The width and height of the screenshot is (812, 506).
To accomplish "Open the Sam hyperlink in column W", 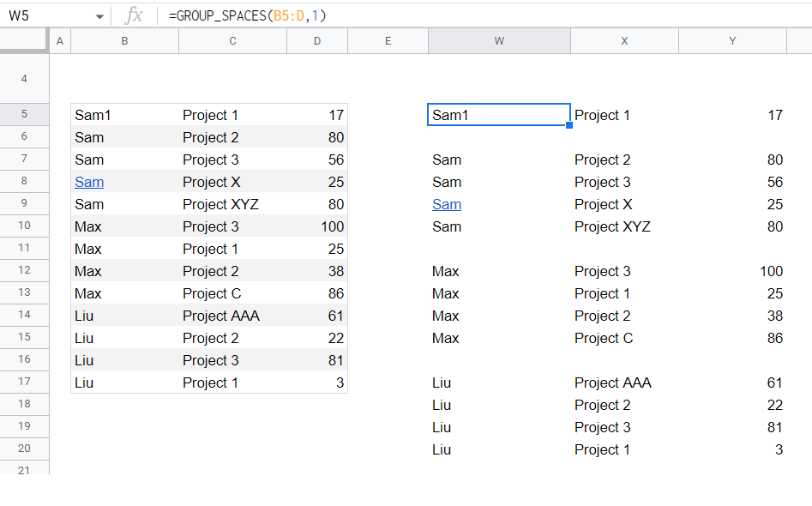I will [x=446, y=204].
